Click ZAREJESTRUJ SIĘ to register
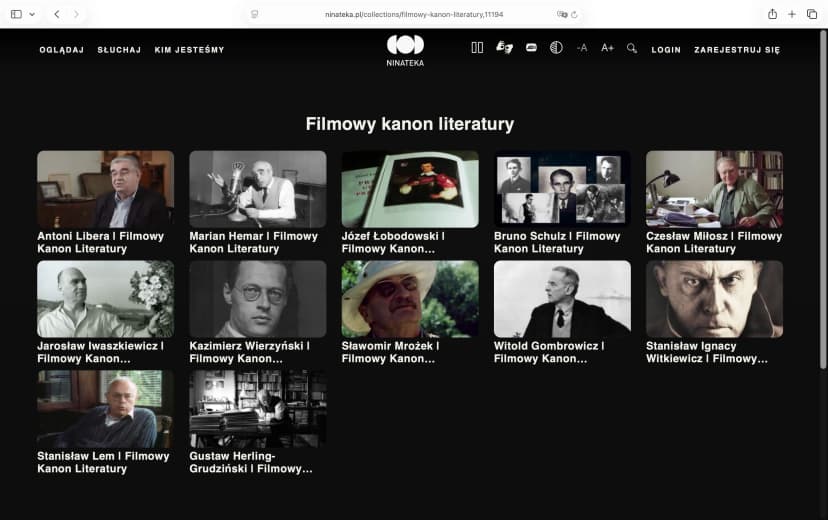The width and height of the screenshot is (828, 520). [x=737, y=49]
